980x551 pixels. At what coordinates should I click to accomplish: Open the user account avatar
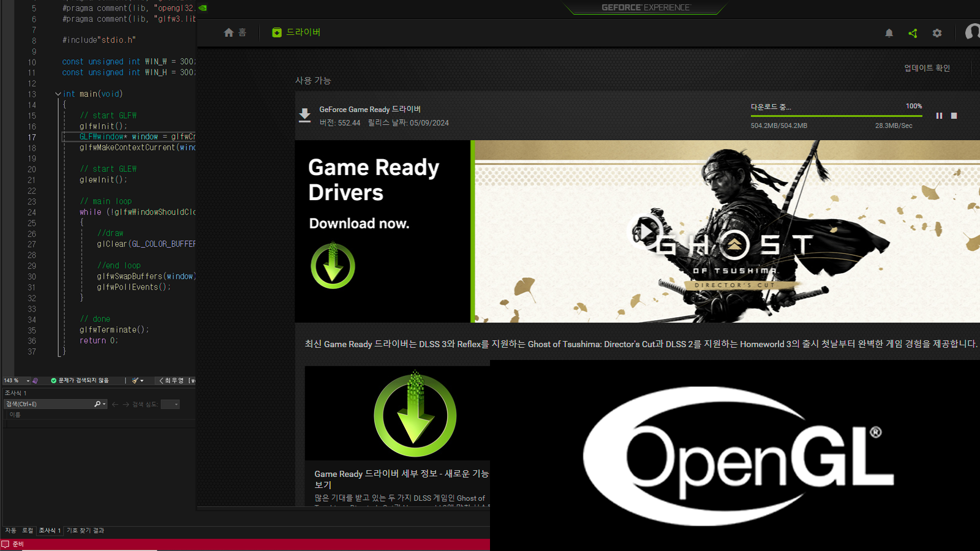tap(972, 32)
